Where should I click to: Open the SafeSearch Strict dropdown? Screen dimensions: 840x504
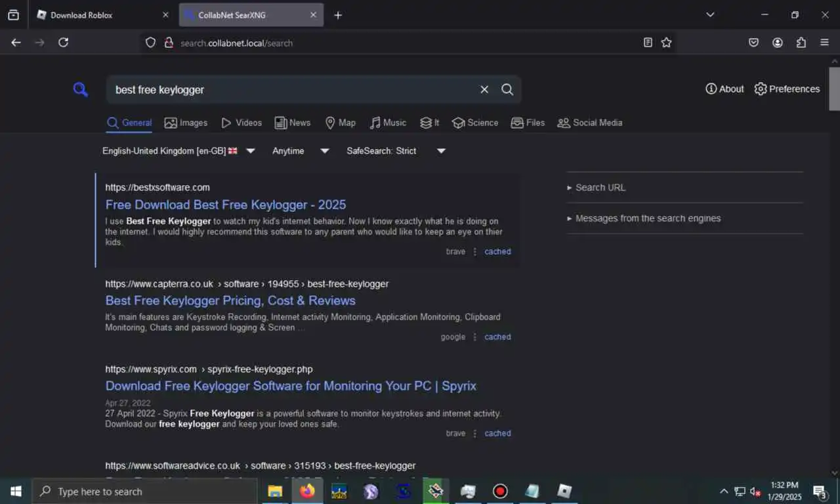[396, 151]
